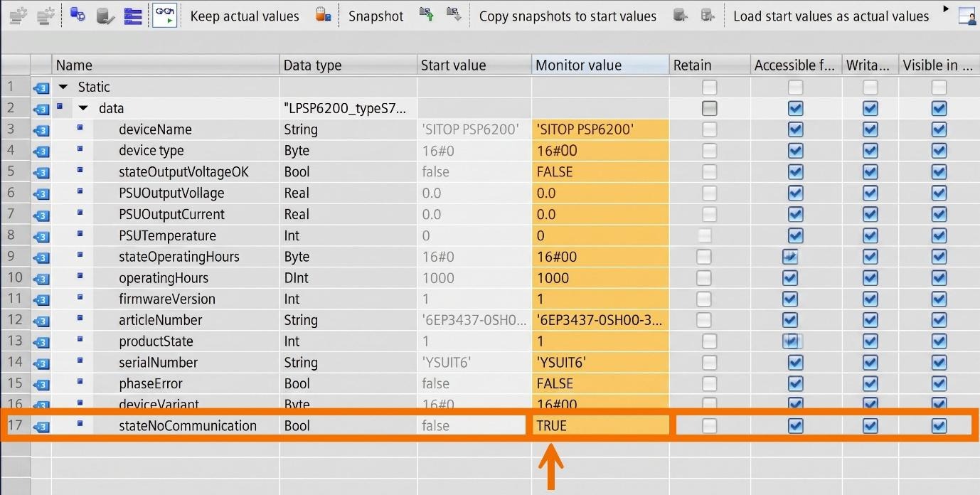
Task: Click TRUE monitor value of stateNoCommunication
Action: coord(600,426)
